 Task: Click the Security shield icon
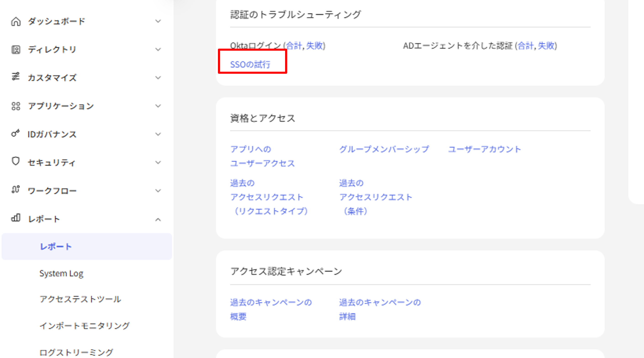[16, 161]
